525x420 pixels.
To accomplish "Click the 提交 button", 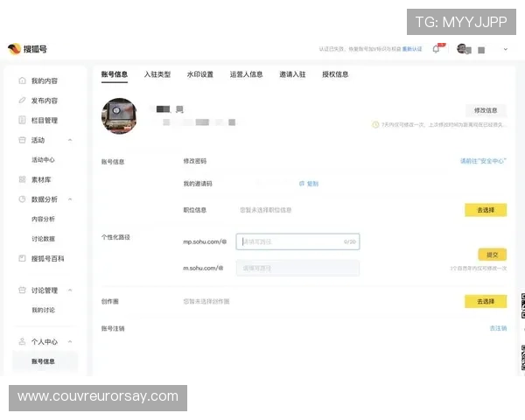I will coord(492,255).
